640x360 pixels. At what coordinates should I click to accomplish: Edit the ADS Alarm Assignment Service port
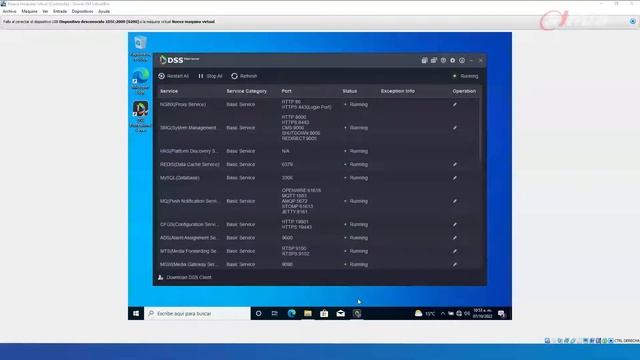pyautogui.click(x=455, y=238)
